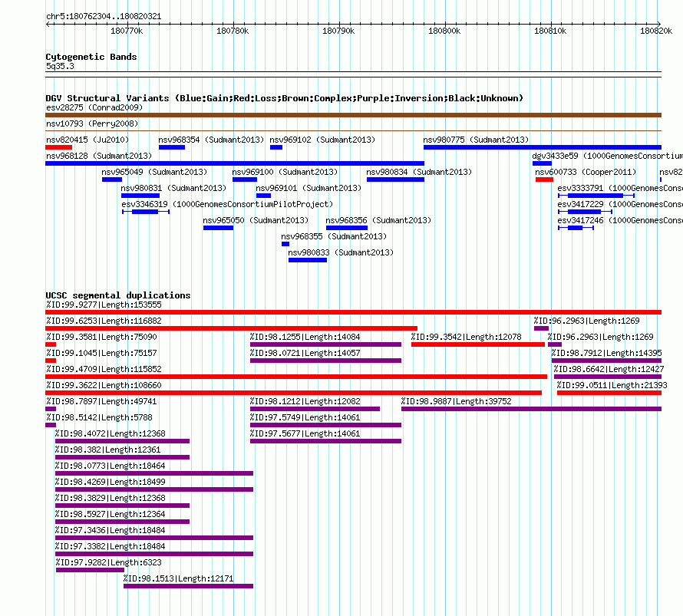Select the esv3417229 variant label
The width and height of the screenshot is (683, 616).
click(620, 204)
